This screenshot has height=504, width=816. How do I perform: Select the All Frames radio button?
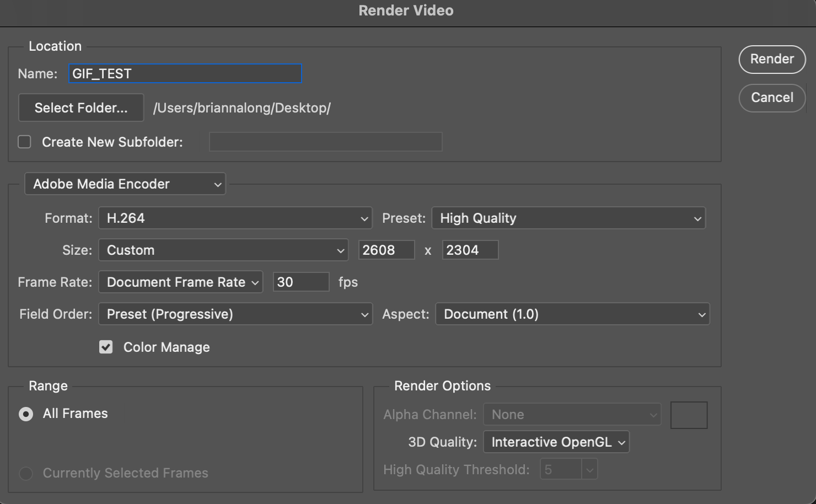(25, 414)
